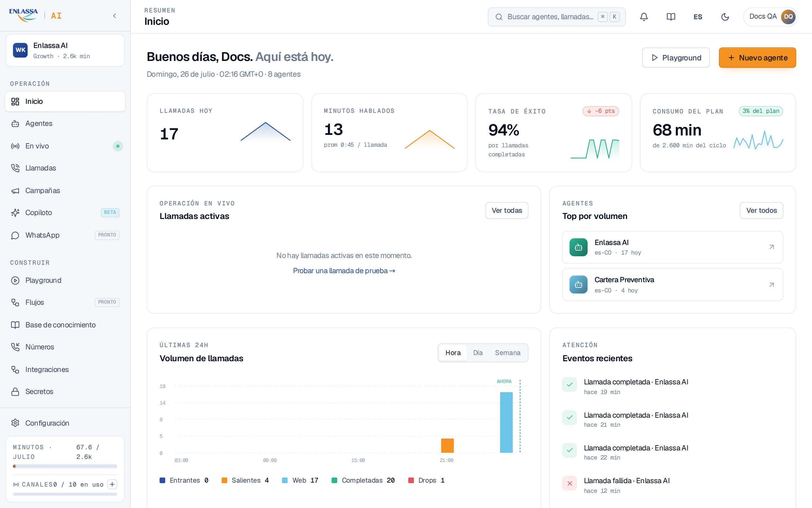812x508 pixels.
Task: Click the WhatsApp chat bubble icon
Action: [x=15, y=235]
